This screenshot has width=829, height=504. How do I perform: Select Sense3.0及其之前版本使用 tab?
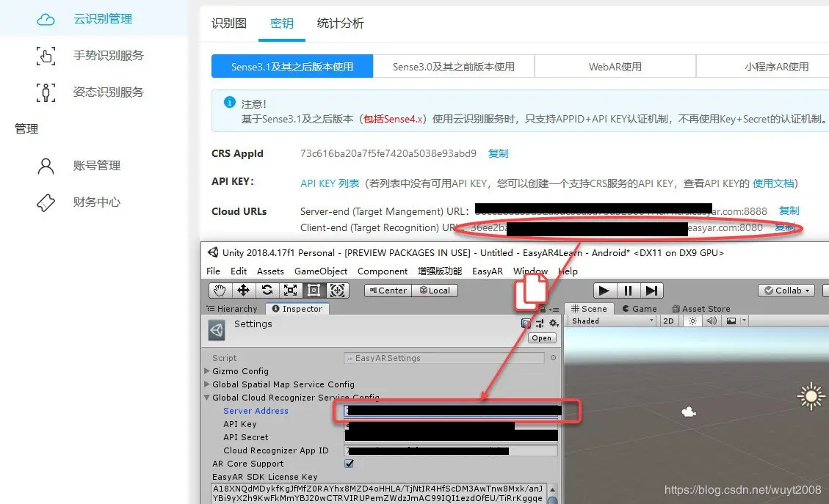(454, 67)
